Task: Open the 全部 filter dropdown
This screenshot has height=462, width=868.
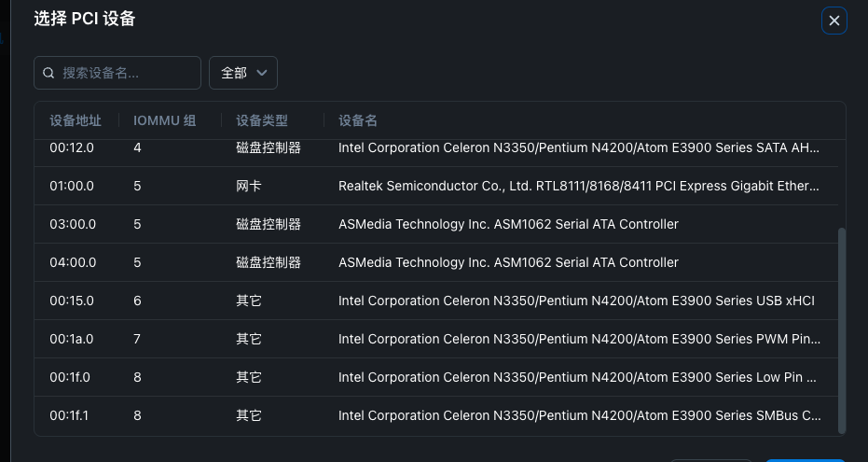Action: (242, 73)
